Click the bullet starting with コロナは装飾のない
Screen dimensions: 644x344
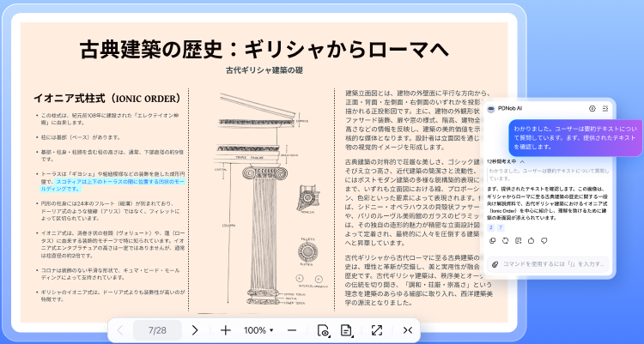110,275
